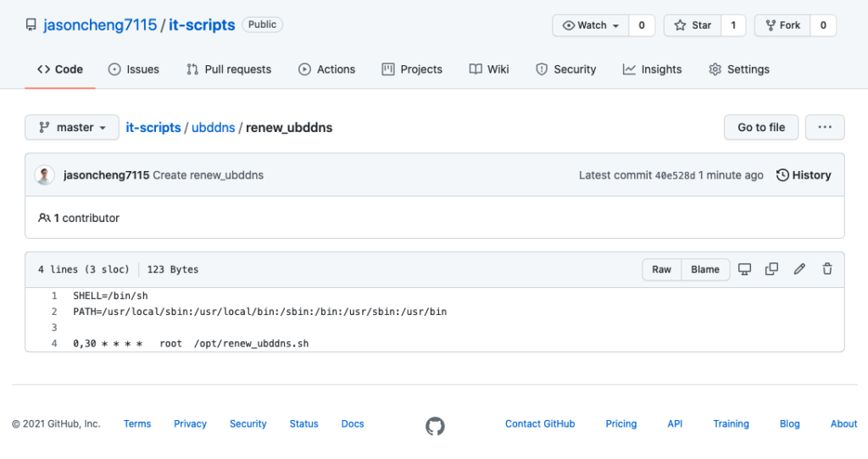Open the master branch selector dropdown
The image size is (868, 459).
(x=72, y=127)
